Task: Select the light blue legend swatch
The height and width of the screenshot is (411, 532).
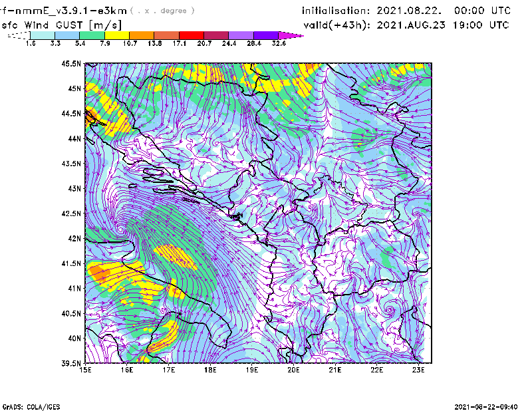Action: click(68, 35)
